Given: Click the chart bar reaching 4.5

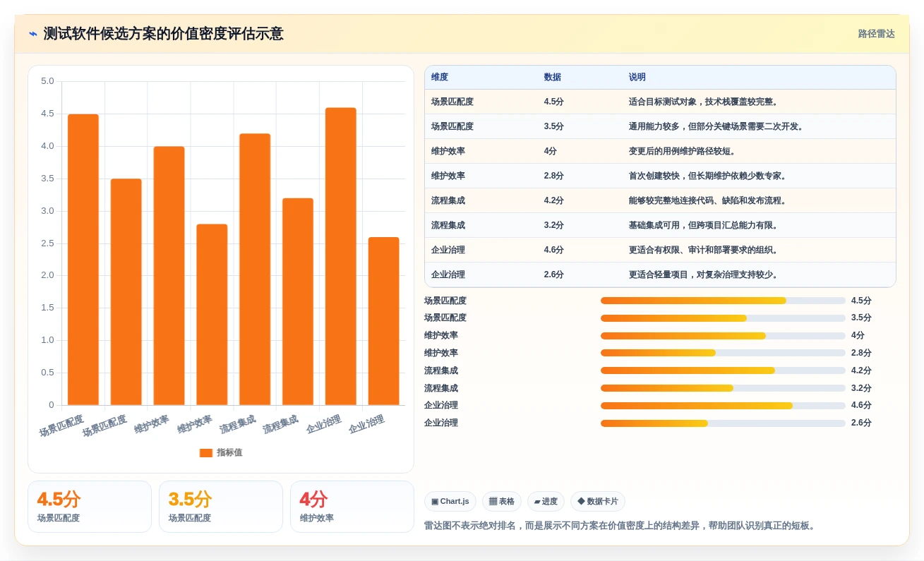Looking at the screenshot, I should pyautogui.click(x=83, y=260).
